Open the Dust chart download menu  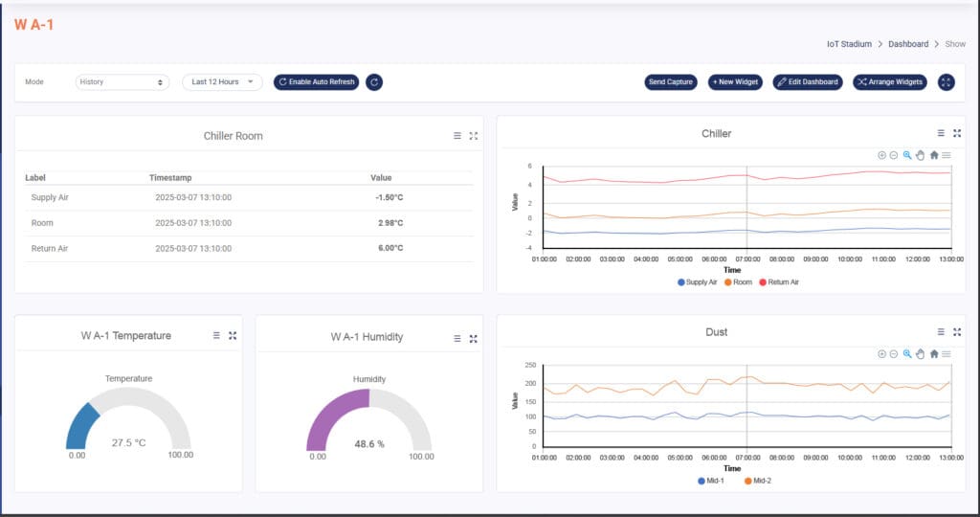point(947,354)
